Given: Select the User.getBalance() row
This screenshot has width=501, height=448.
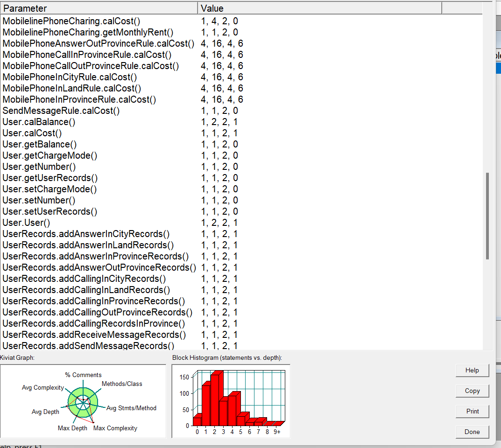Looking at the screenshot, I should click(x=241, y=144).
